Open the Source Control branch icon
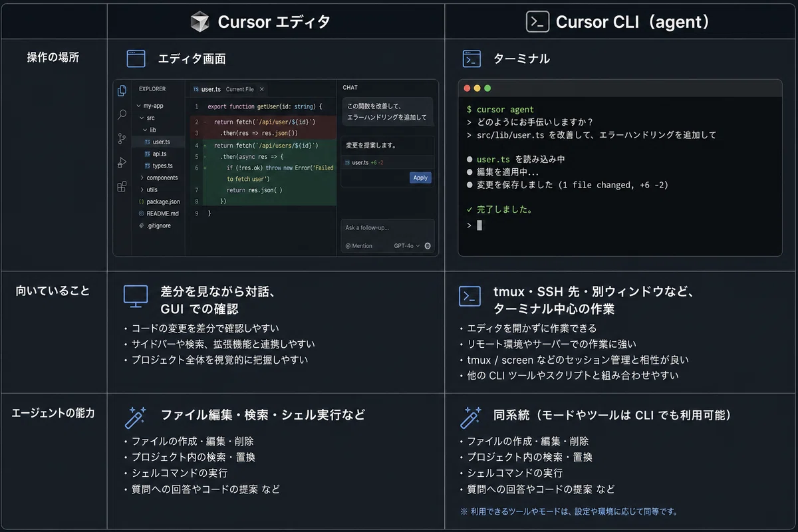Viewport: 798px width, 532px height. coord(122,138)
